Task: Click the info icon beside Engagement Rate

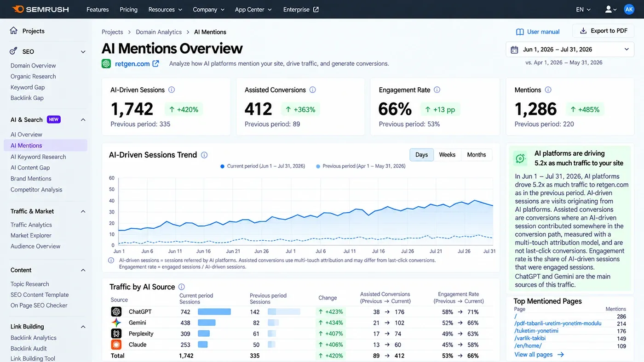Action: 437,90
